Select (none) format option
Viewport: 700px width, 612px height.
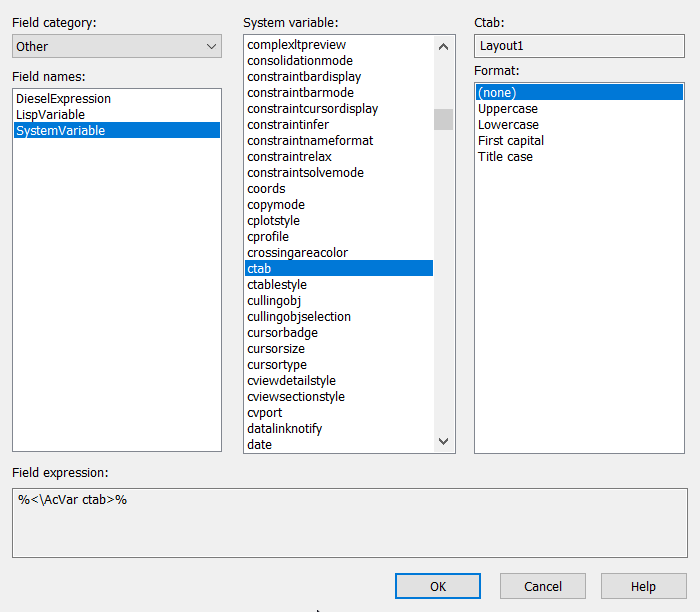click(579, 92)
